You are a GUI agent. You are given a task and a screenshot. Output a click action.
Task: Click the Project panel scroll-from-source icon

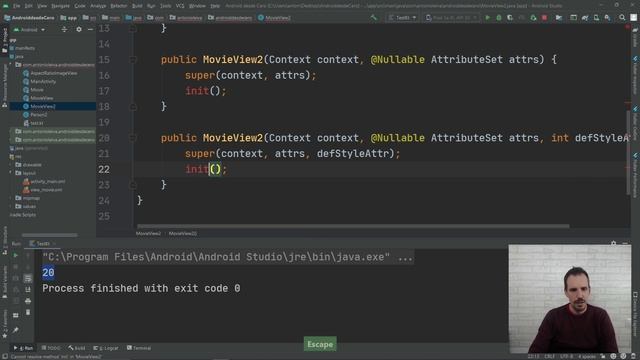click(64, 29)
